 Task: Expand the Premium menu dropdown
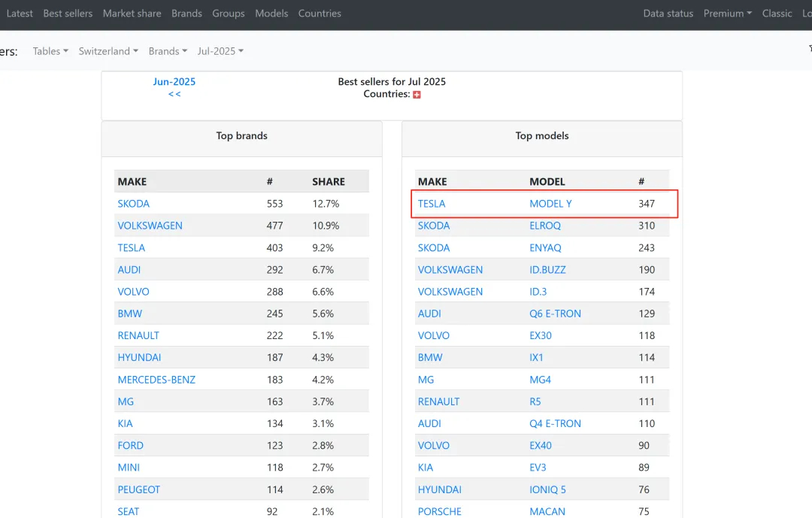tap(728, 14)
